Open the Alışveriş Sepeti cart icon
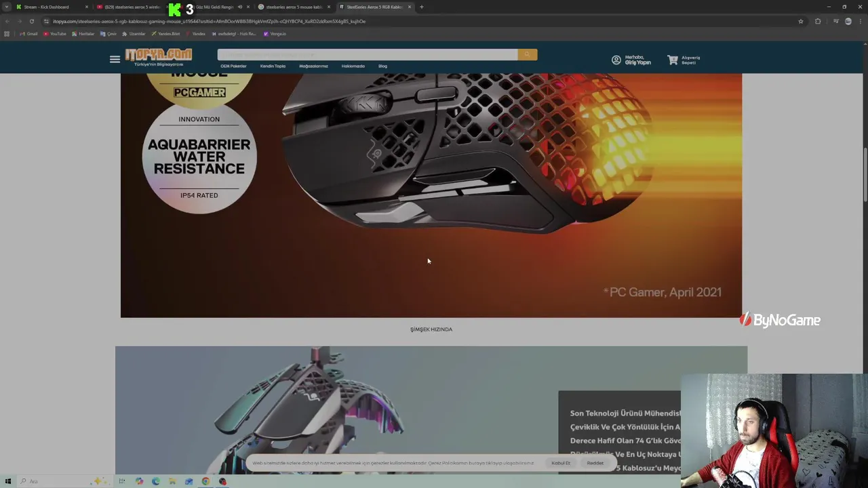This screenshot has width=868, height=488. pyautogui.click(x=673, y=60)
